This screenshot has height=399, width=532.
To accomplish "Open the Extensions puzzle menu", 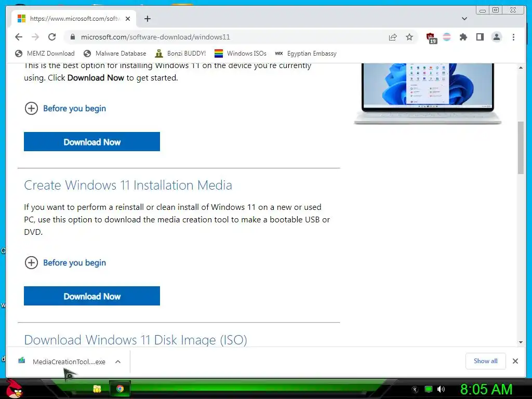I will pyautogui.click(x=463, y=37).
